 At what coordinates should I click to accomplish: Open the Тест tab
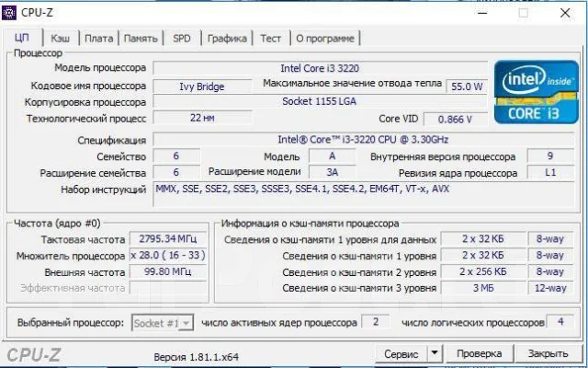tap(271, 39)
